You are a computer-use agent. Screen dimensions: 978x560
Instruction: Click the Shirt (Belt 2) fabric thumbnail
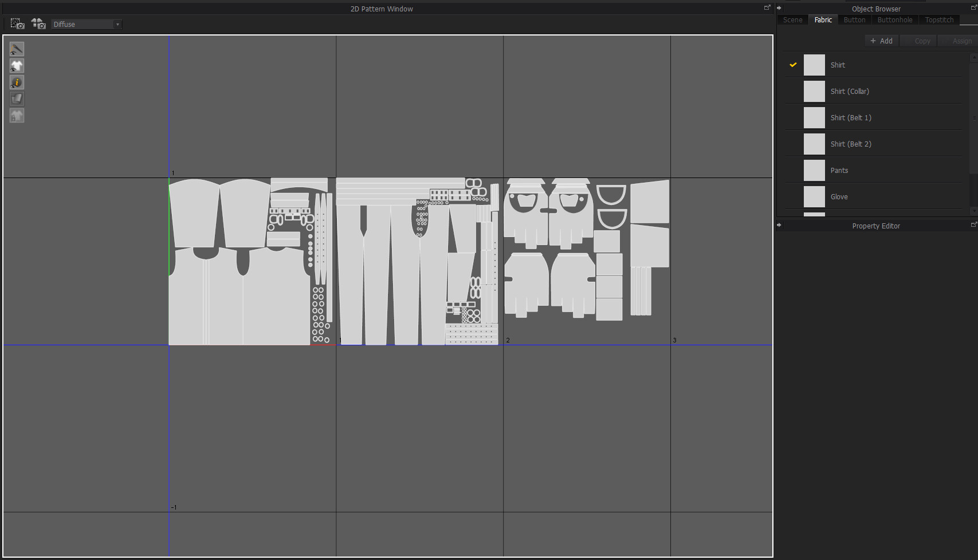pyautogui.click(x=814, y=144)
